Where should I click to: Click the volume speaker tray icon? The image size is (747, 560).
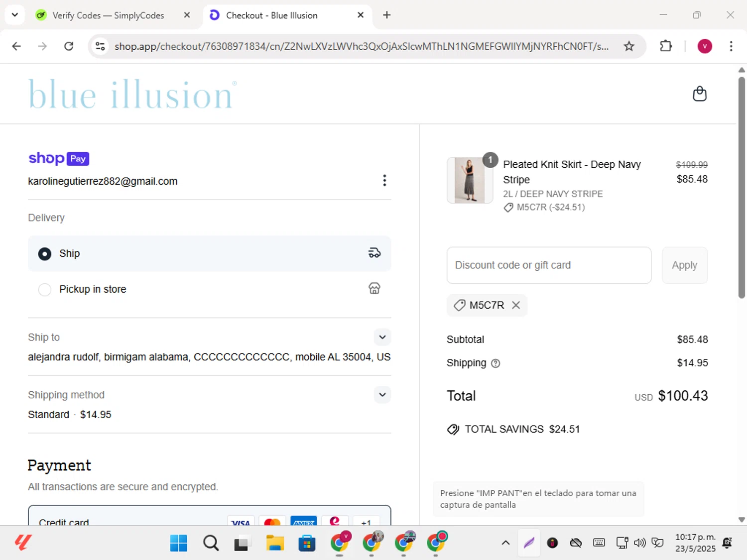pyautogui.click(x=639, y=543)
